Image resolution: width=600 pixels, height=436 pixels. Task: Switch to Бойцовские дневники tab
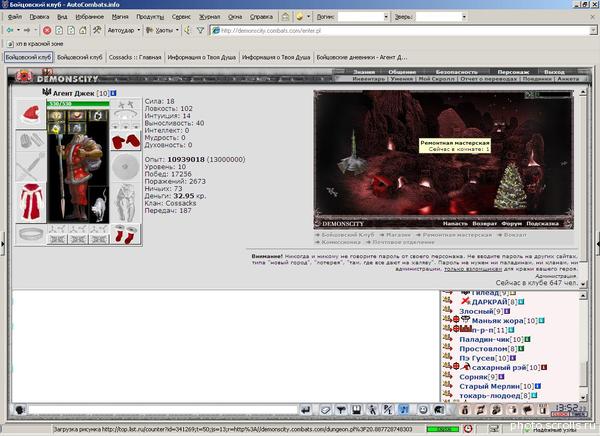362,57
